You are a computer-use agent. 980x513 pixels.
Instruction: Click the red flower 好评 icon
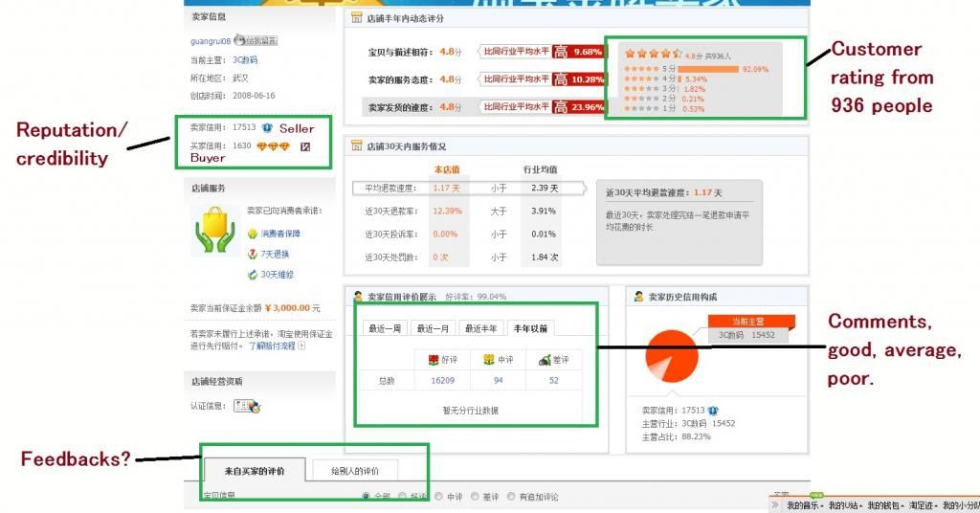click(434, 359)
